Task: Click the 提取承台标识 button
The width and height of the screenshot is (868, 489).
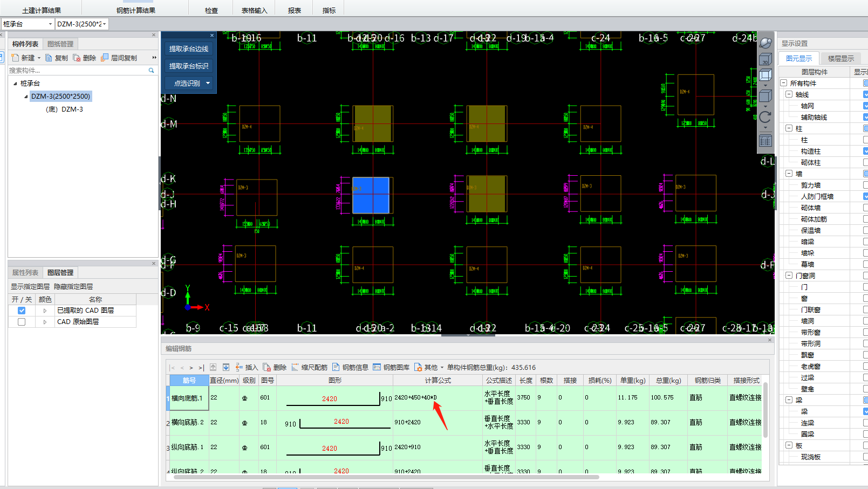Action: (189, 66)
